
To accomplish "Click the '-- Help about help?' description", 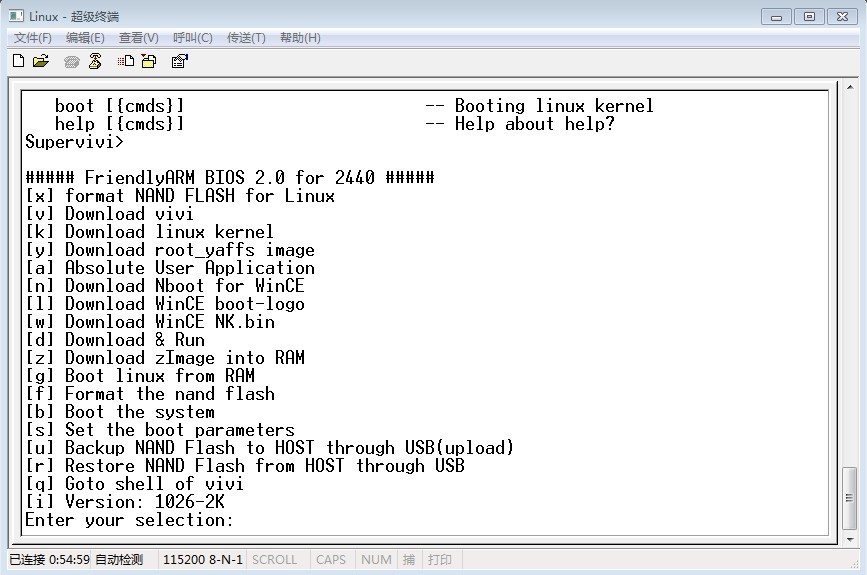I will click(x=520, y=124).
